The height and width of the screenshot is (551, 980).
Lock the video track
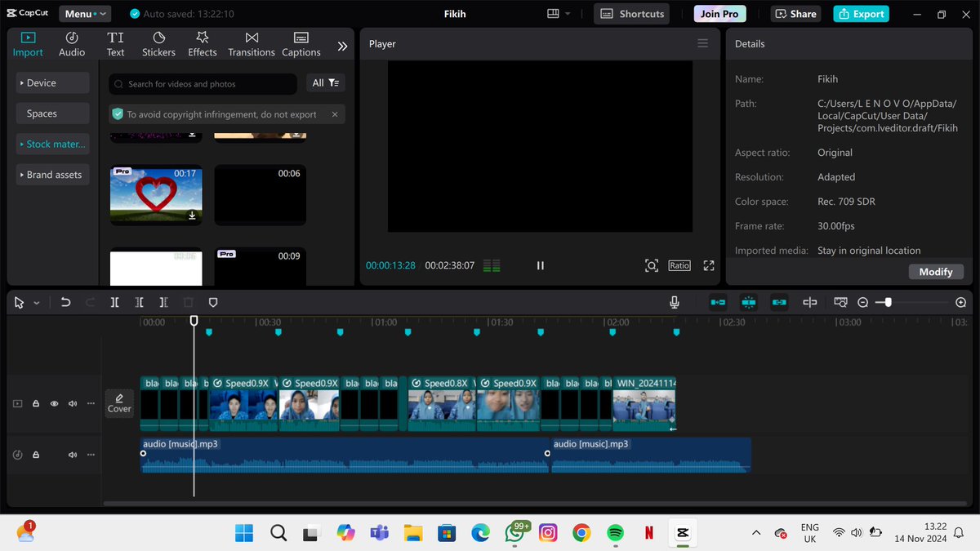click(36, 403)
